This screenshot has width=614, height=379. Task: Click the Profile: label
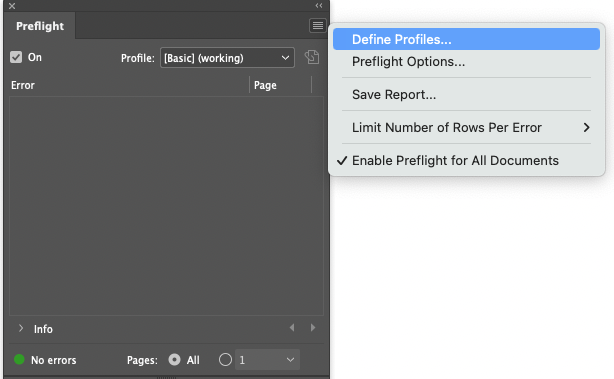coord(137,58)
